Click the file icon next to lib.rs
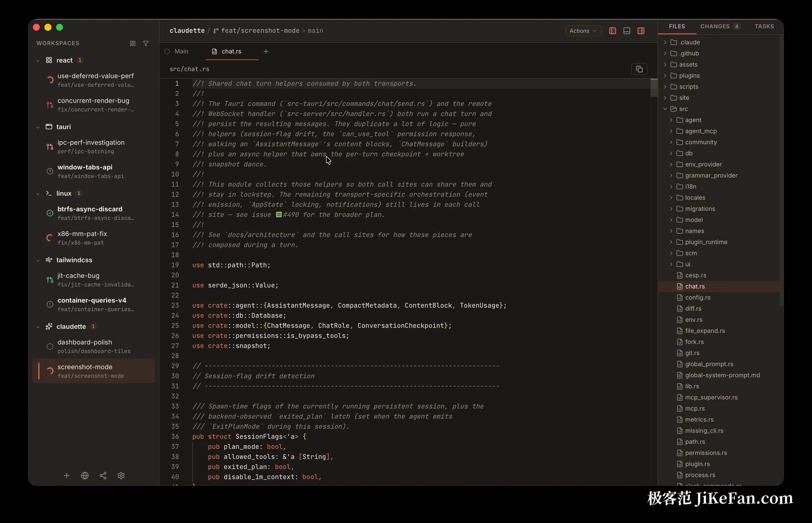 pos(680,386)
